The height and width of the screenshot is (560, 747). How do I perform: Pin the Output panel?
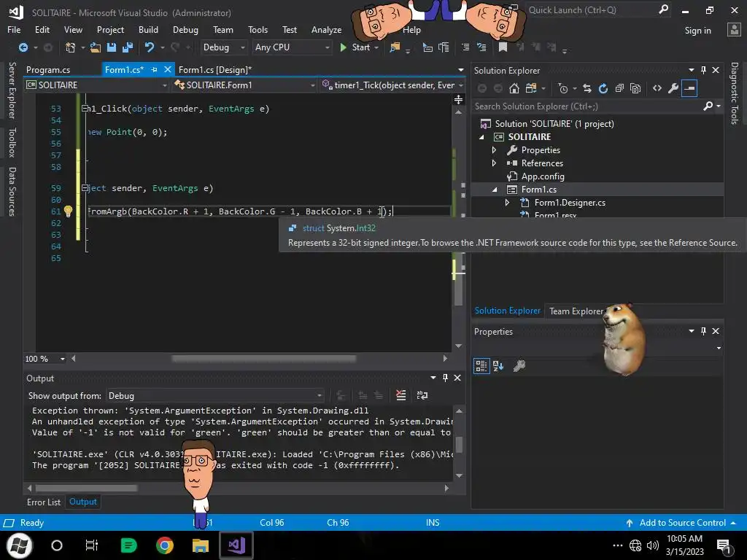(445, 378)
